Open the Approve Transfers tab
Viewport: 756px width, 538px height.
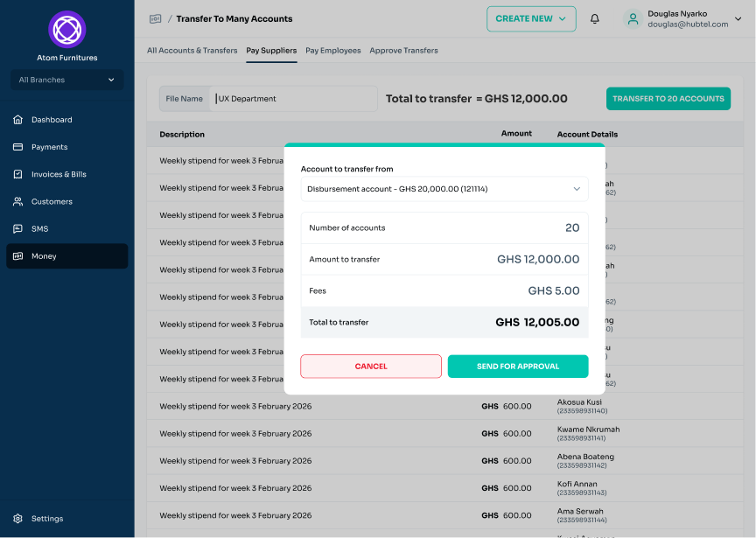[x=403, y=51]
